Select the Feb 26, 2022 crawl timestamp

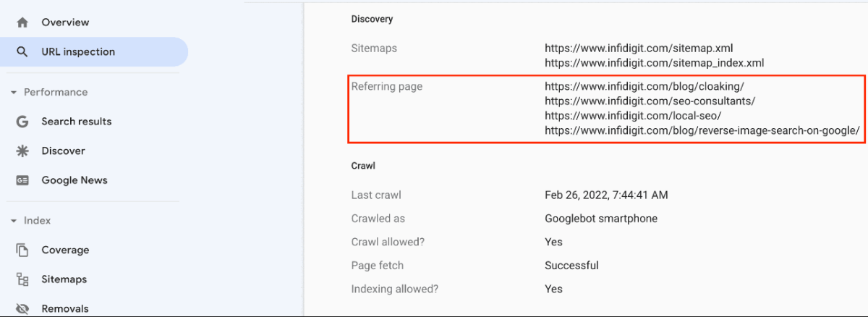click(606, 195)
